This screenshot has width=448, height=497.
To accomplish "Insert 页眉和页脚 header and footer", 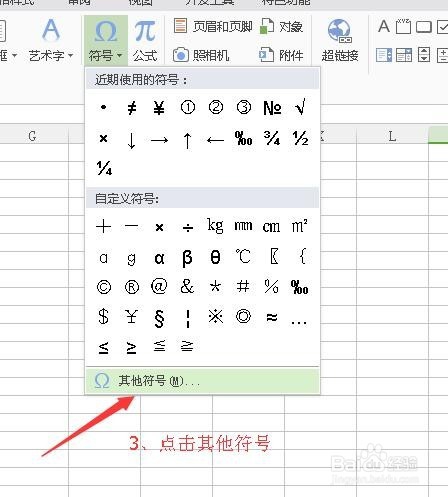I will [x=213, y=26].
